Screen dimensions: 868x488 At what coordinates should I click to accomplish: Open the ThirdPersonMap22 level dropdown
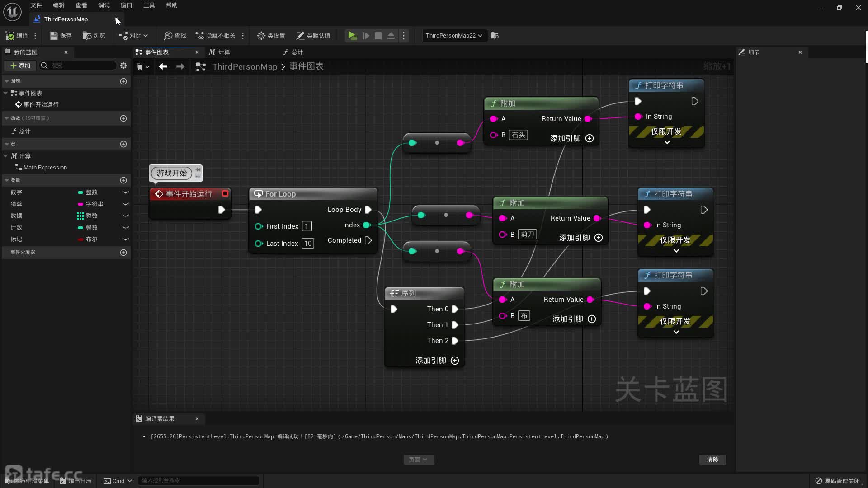pyautogui.click(x=454, y=35)
